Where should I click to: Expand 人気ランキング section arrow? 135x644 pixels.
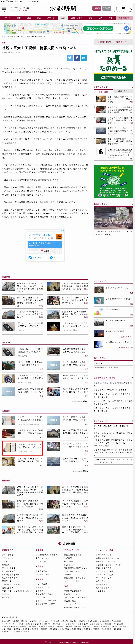click(x=132, y=87)
